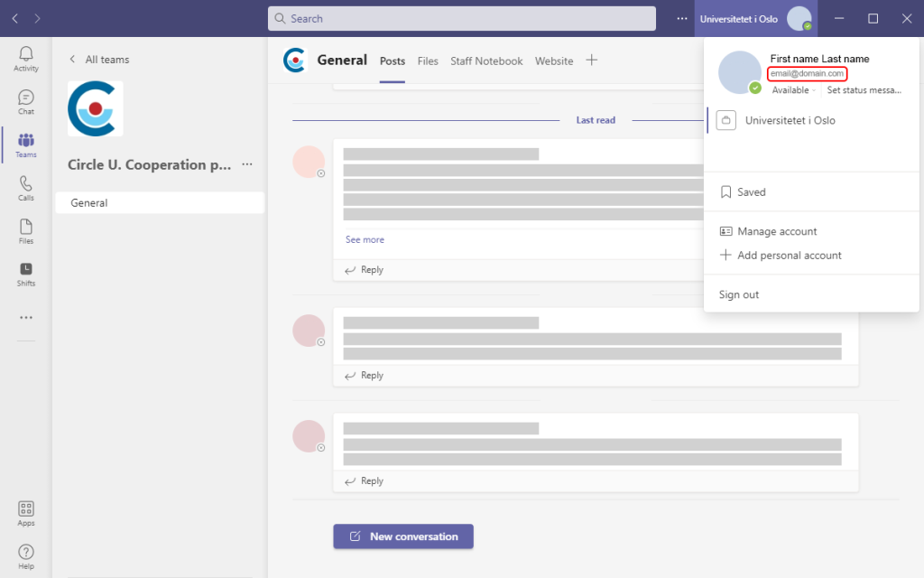Start a New conversation

(403, 536)
